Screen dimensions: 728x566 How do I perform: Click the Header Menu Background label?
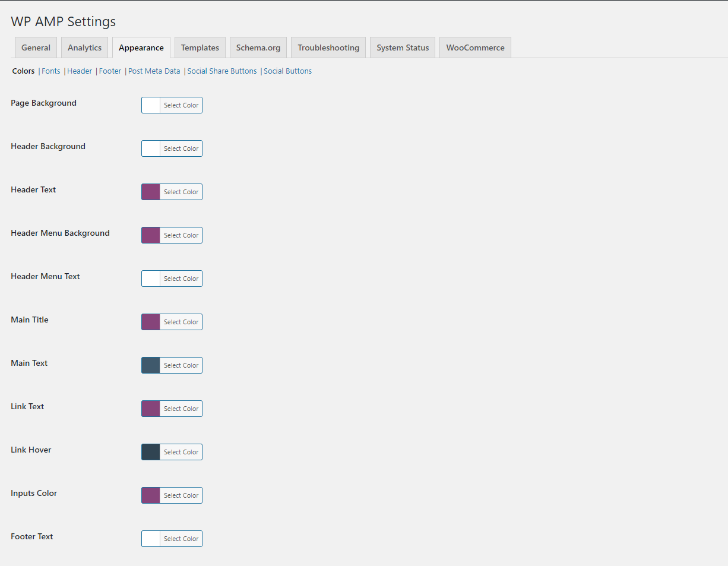pos(60,233)
